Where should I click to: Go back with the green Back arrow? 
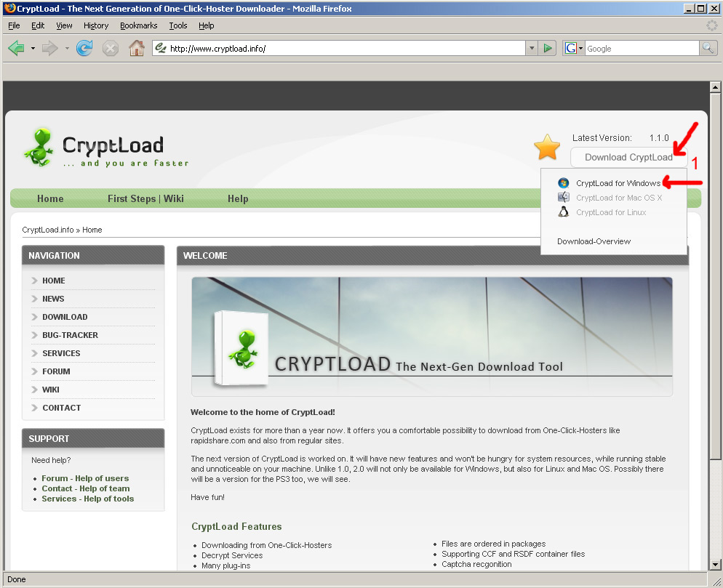[x=17, y=48]
